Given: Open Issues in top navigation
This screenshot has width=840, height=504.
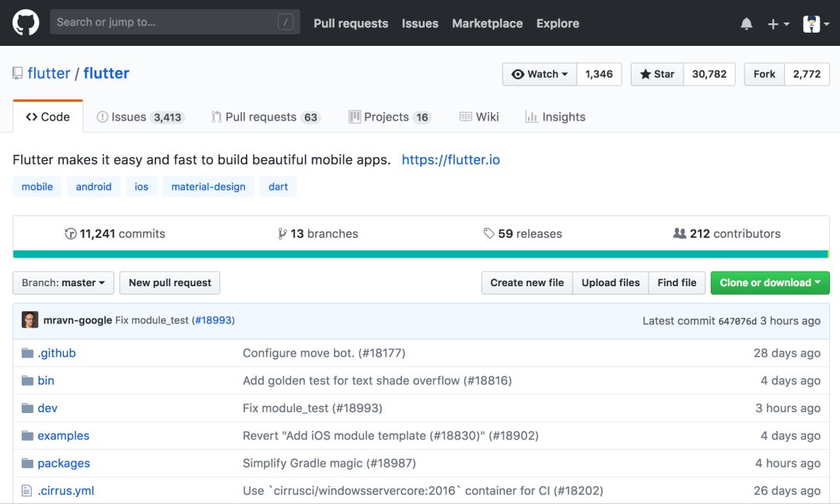Looking at the screenshot, I should 420,23.
